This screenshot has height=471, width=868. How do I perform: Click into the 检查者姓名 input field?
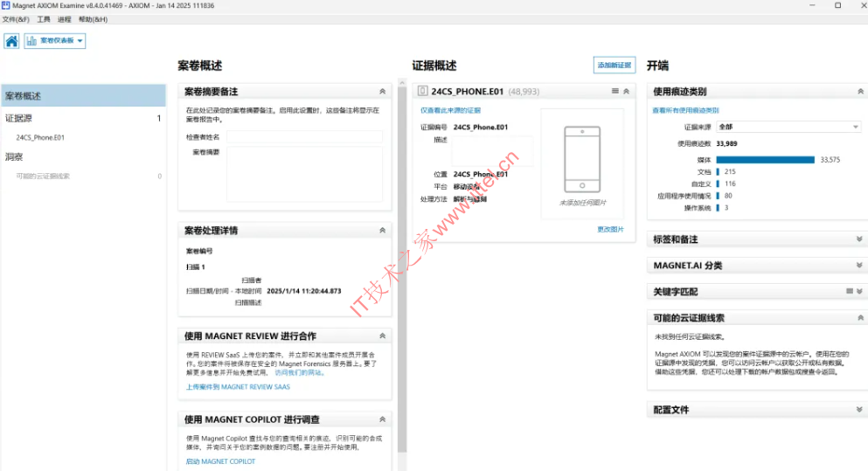304,137
